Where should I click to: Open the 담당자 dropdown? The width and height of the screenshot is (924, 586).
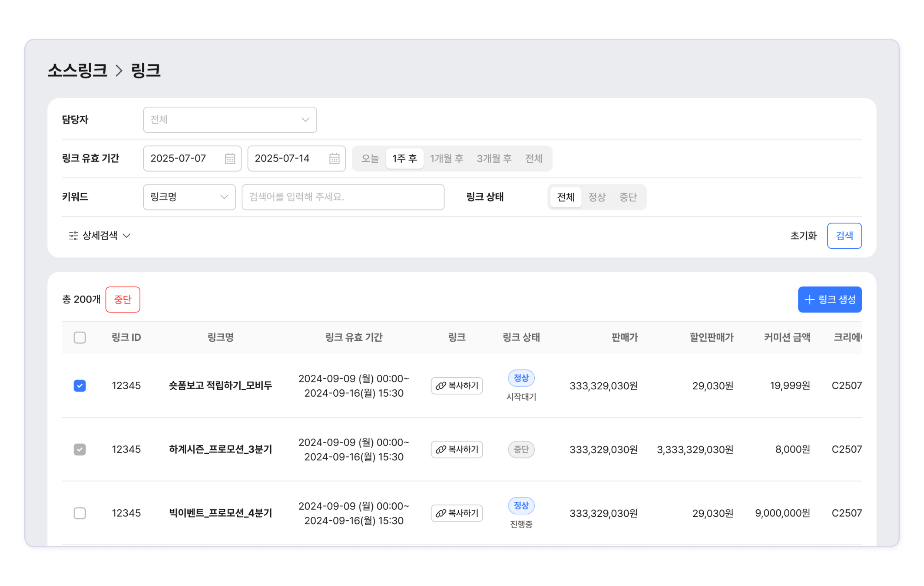230,120
